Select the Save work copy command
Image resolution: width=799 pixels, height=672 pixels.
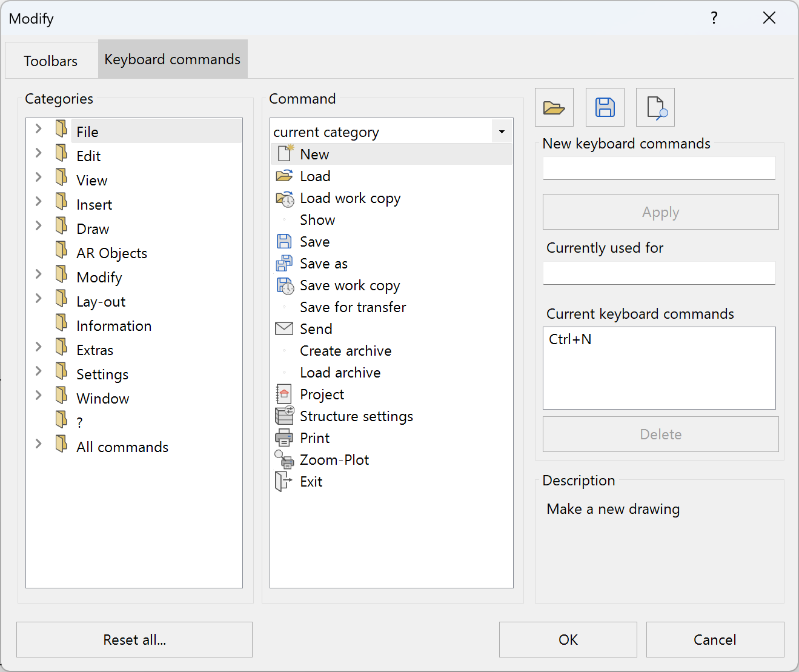[x=350, y=285]
